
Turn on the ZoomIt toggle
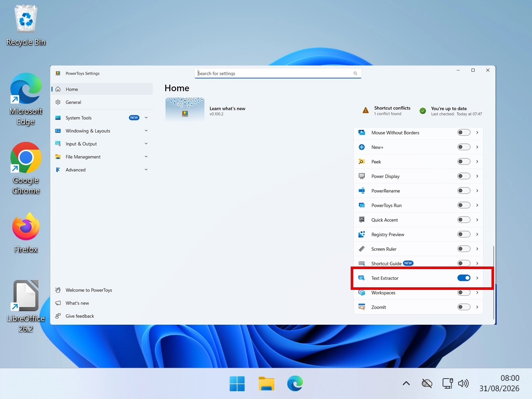464,307
